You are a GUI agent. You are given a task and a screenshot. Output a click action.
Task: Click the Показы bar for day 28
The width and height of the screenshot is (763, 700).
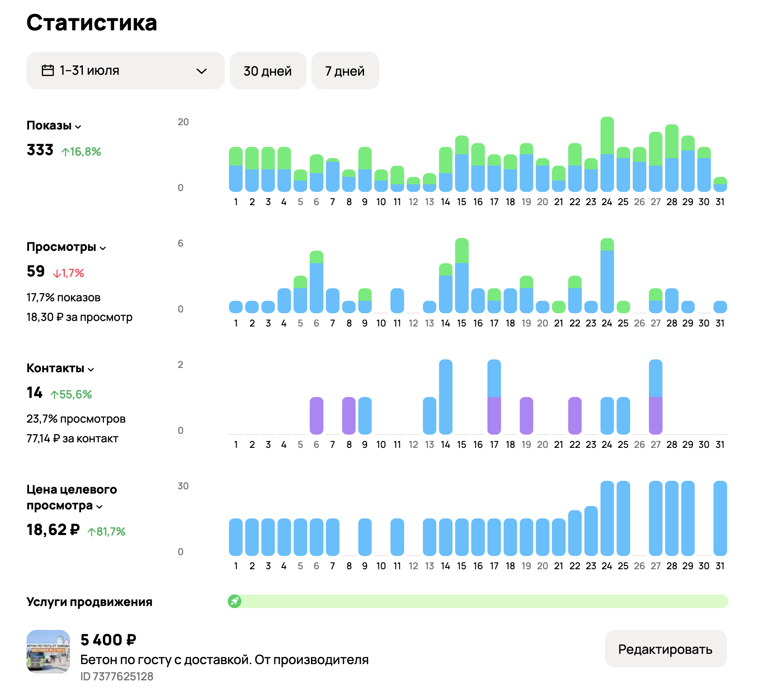672,158
